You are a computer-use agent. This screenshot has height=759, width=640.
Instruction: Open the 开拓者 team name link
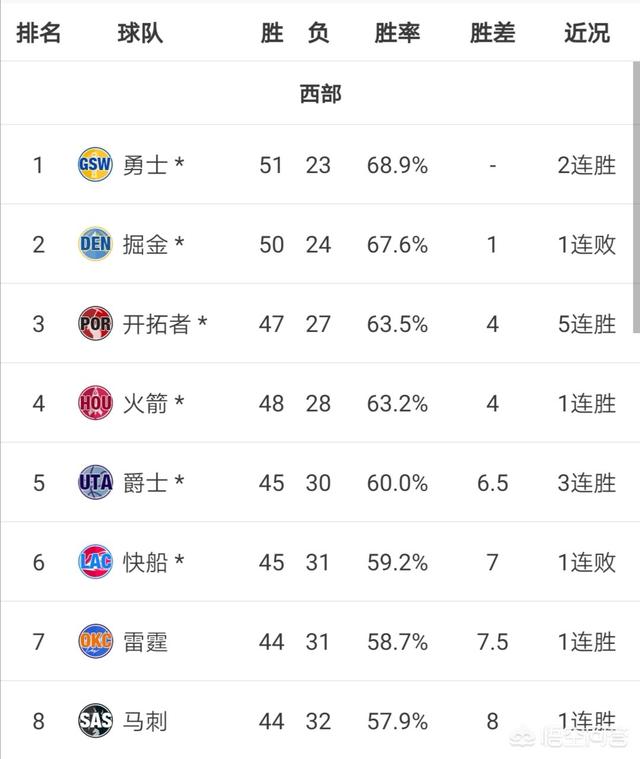(156, 324)
